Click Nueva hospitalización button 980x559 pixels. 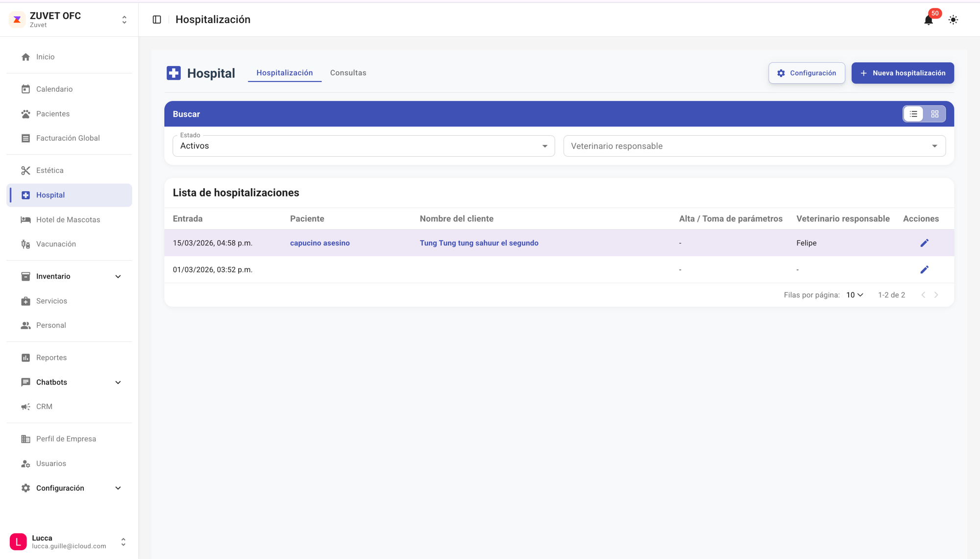coord(903,73)
